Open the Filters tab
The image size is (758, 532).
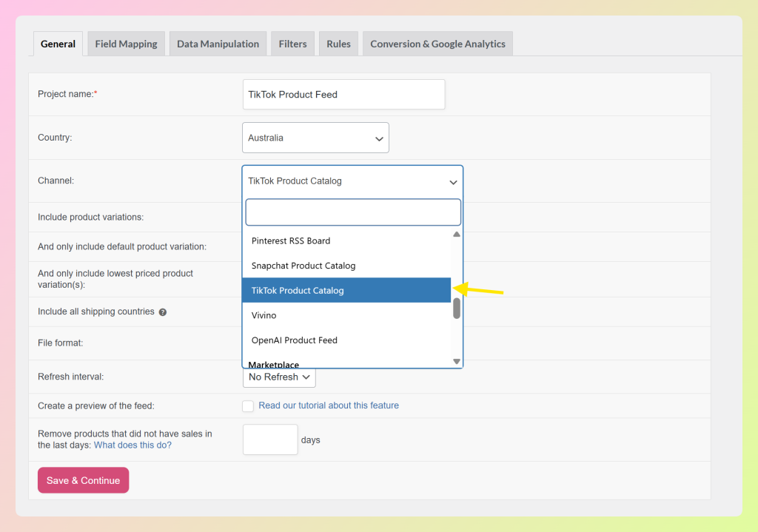click(x=292, y=44)
